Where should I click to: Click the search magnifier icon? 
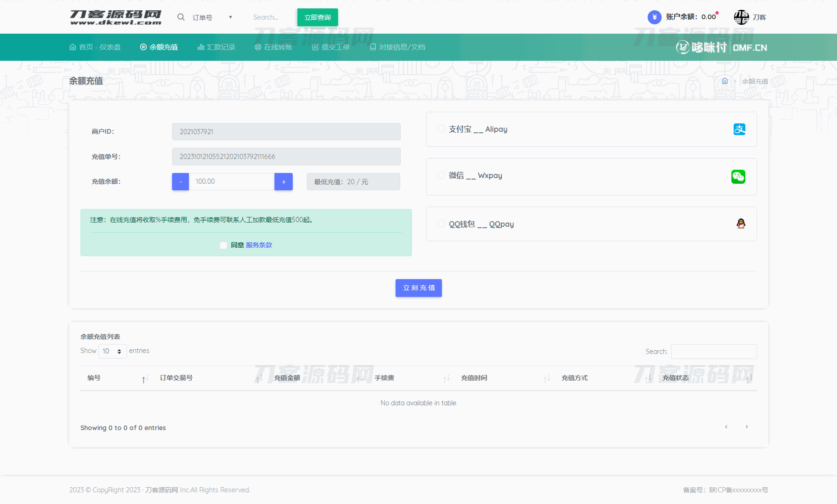(x=181, y=17)
